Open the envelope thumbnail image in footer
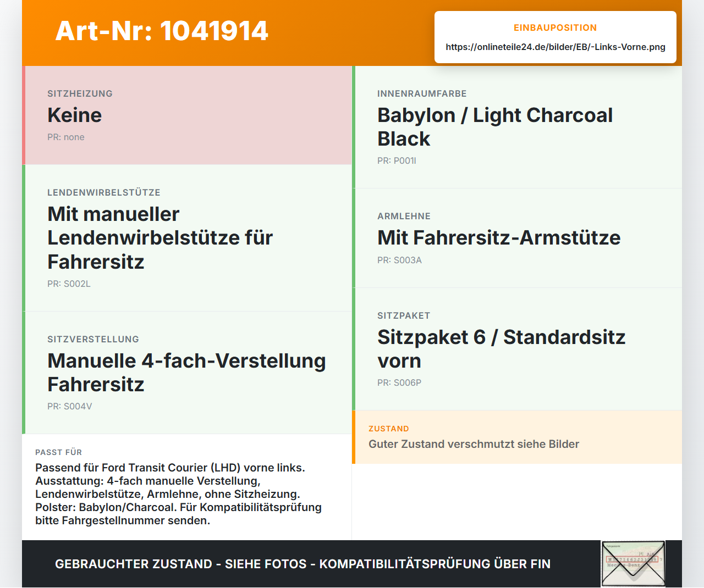Viewport: 704px width, 588px height. 633,564
